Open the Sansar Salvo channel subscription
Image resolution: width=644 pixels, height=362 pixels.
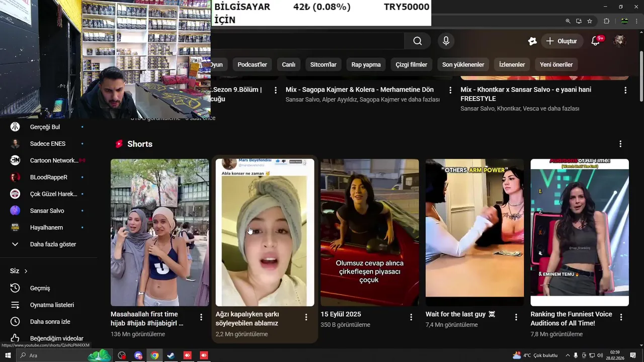(x=48, y=211)
